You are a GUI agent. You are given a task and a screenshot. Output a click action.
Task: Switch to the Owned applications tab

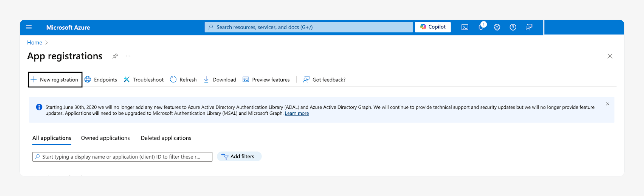click(x=105, y=138)
